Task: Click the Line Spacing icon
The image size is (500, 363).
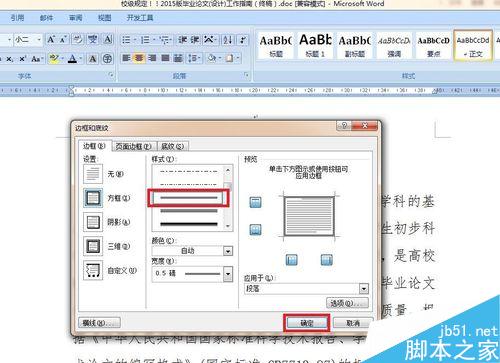Action: tap(193, 59)
